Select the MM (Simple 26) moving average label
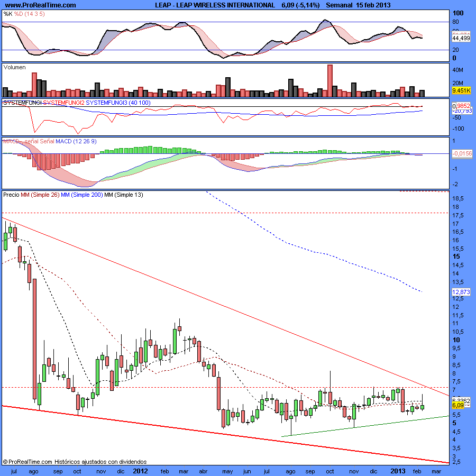The width and height of the screenshot is (476, 476). click(x=40, y=195)
